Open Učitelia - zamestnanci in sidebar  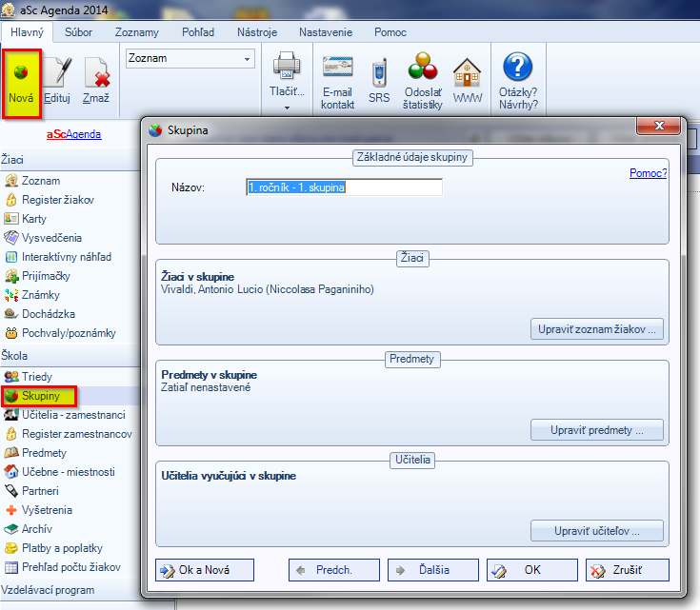(65, 415)
